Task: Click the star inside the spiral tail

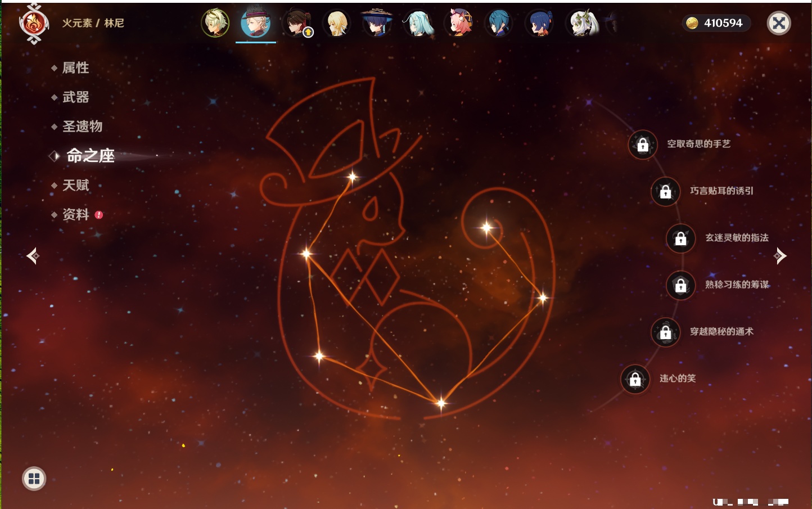Action: (x=486, y=228)
